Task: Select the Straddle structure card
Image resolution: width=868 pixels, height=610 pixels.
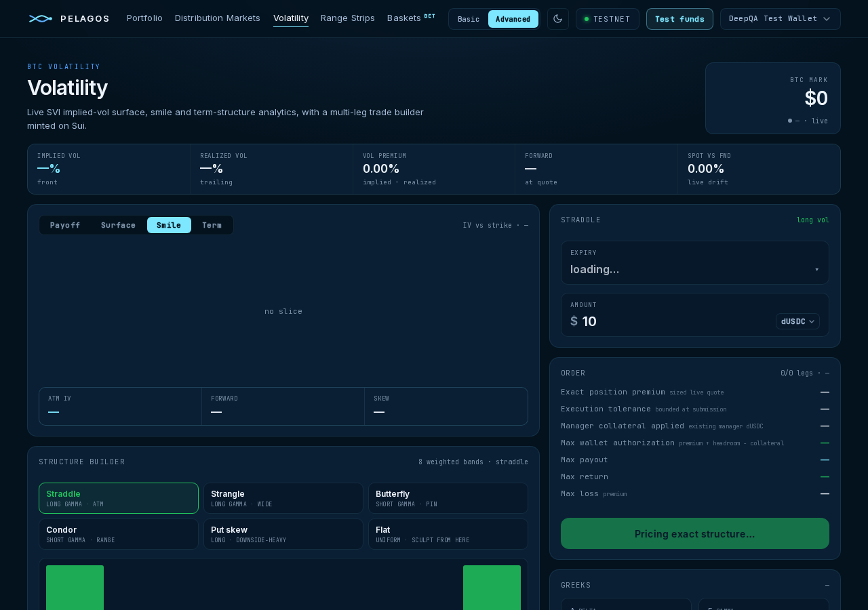Action: 119,498
